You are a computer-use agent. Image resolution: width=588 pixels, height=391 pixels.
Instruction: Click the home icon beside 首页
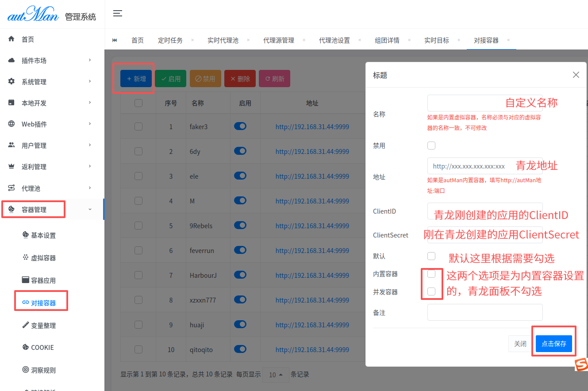pos(12,39)
